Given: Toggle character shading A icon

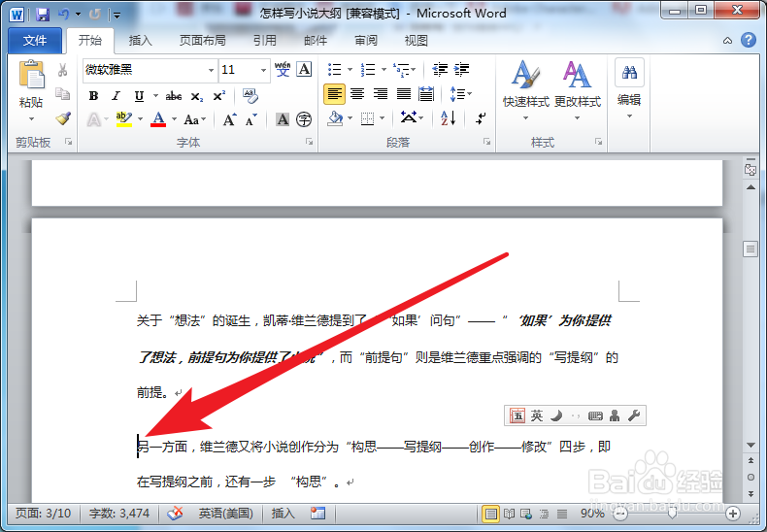Looking at the screenshot, I should point(283,118).
